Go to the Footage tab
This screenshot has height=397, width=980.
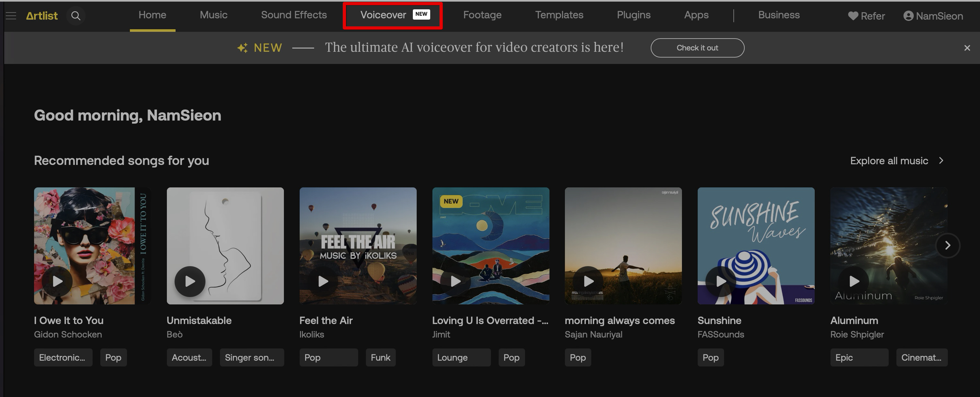coord(482,15)
